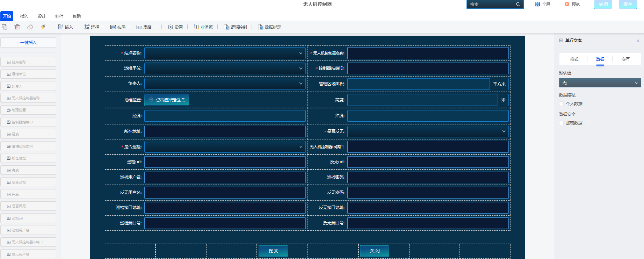Click the 预览 preview button
The image size is (644, 259).
coord(572,4)
